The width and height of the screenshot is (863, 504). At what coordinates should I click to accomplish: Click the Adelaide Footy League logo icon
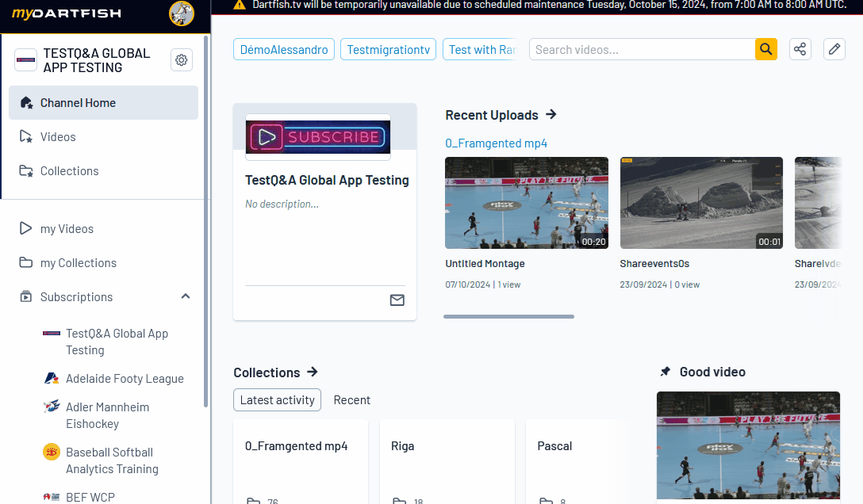pos(52,378)
